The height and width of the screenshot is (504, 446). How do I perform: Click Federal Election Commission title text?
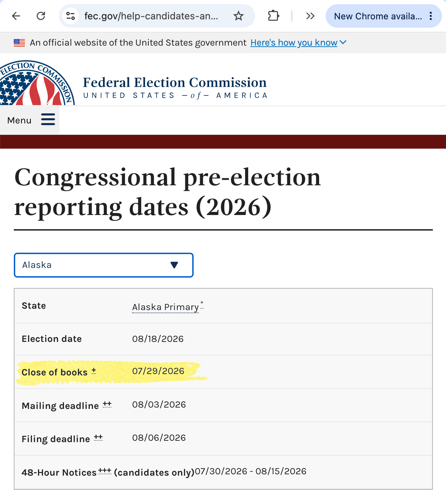(175, 83)
